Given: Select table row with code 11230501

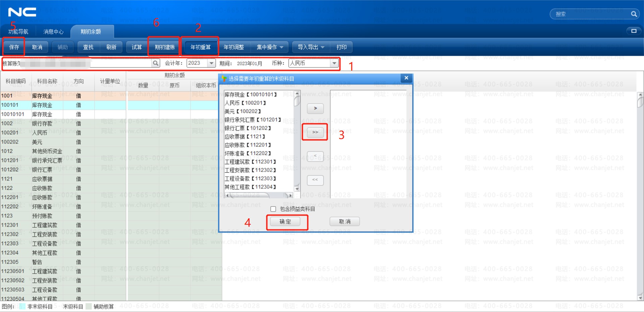Looking at the screenshot, I should (111, 271).
